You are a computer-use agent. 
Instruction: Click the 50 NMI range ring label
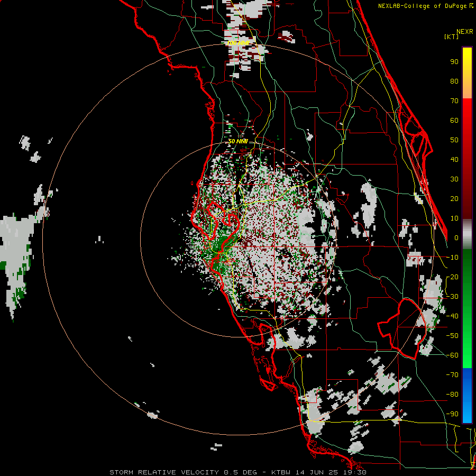(238, 141)
